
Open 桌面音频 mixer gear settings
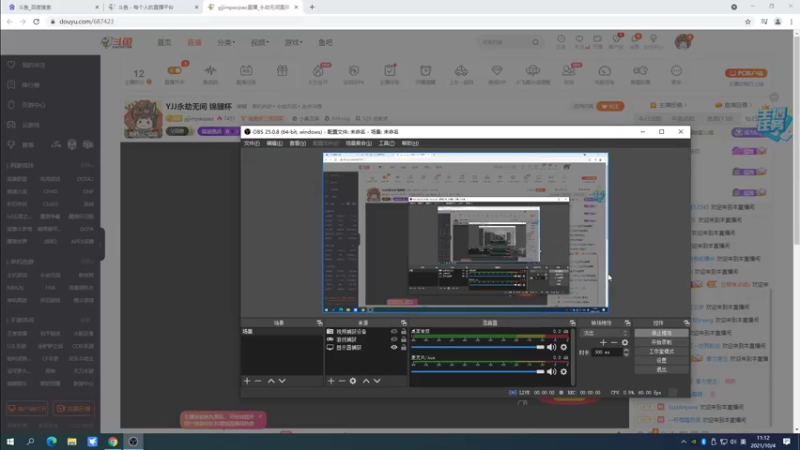[x=564, y=347]
